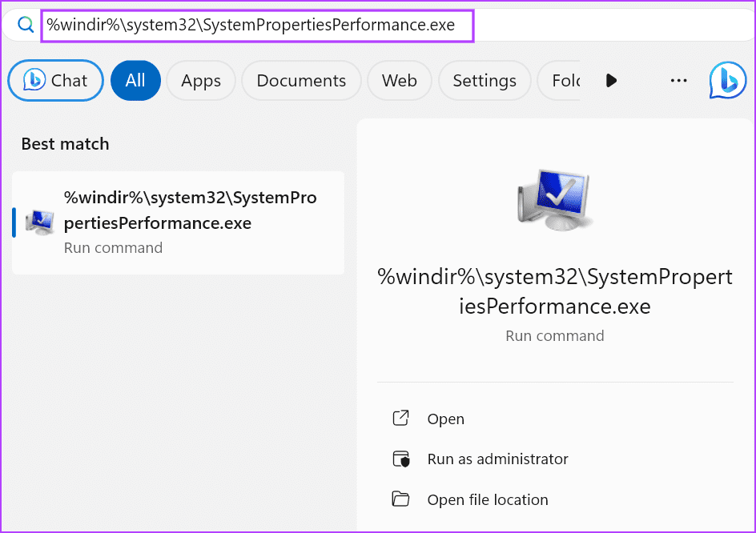Choose Run as administrator
The width and height of the screenshot is (756, 533).
coord(497,459)
